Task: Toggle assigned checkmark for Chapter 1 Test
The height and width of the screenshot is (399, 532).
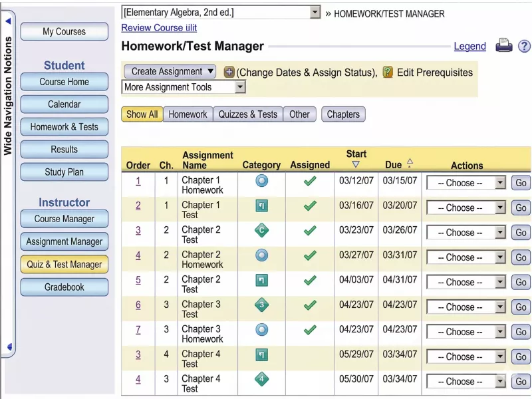Action: (310, 206)
